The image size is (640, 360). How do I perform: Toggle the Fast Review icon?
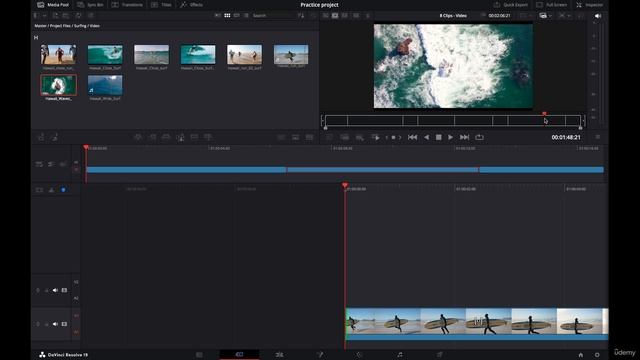click(376, 138)
